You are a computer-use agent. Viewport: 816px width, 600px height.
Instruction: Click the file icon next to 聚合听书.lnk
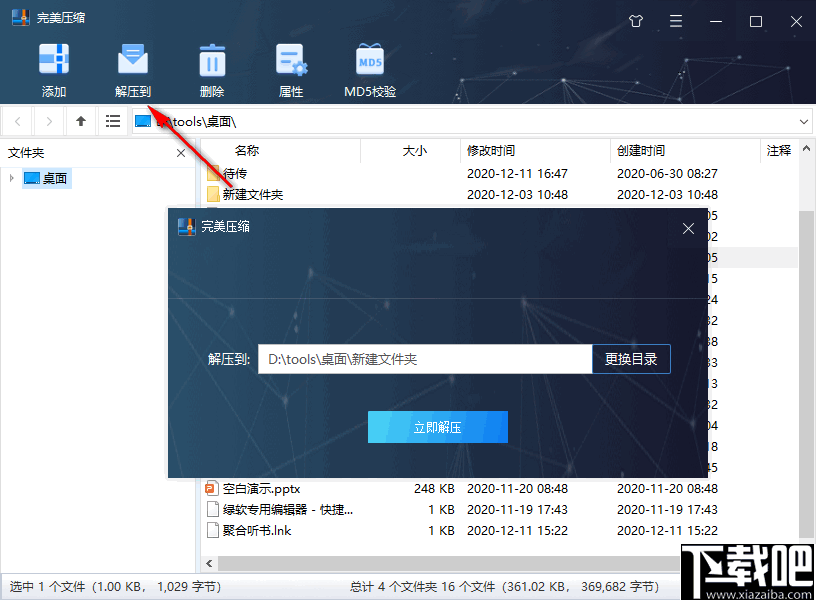tap(212, 530)
